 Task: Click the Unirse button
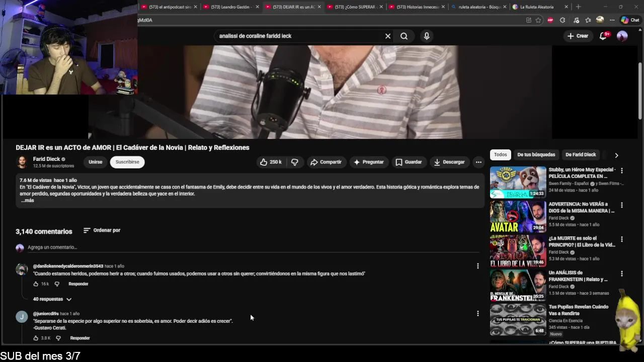pyautogui.click(x=95, y=162)
